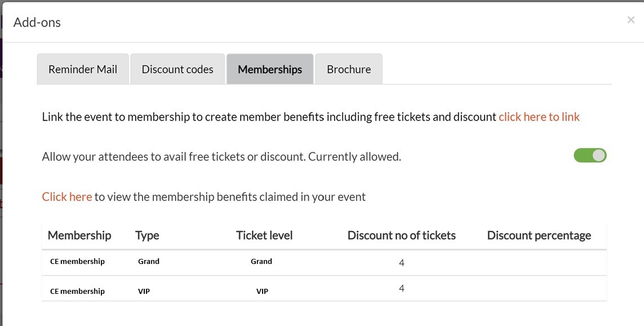Click the Ticket level column header

(264, 235)
